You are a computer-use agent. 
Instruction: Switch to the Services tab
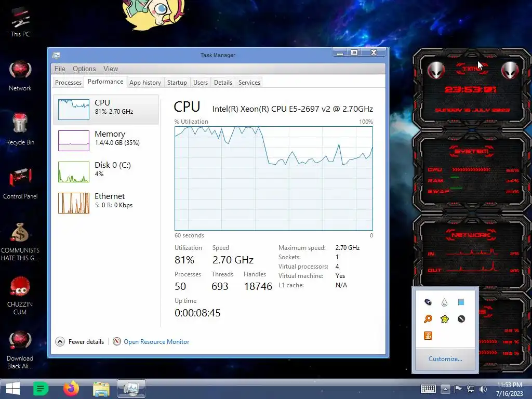pyautogui.click(x=249, y=83)
